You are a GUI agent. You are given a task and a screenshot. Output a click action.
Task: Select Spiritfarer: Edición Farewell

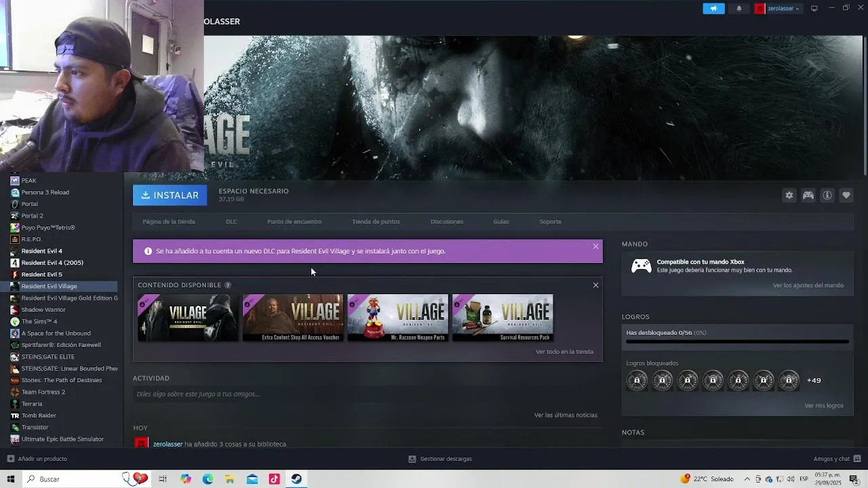click(61, 345)
